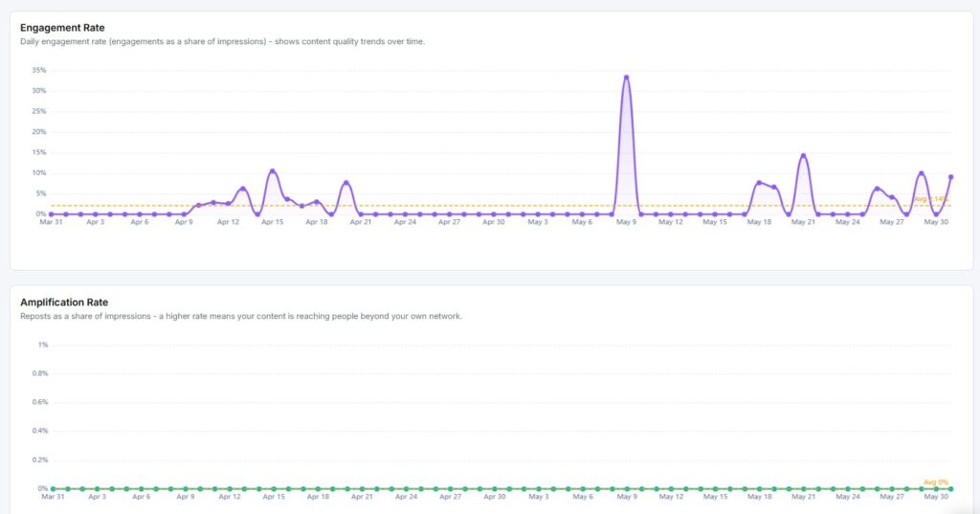
Task: Click the Daily engagement rate description text
Action: click(222, 41)
